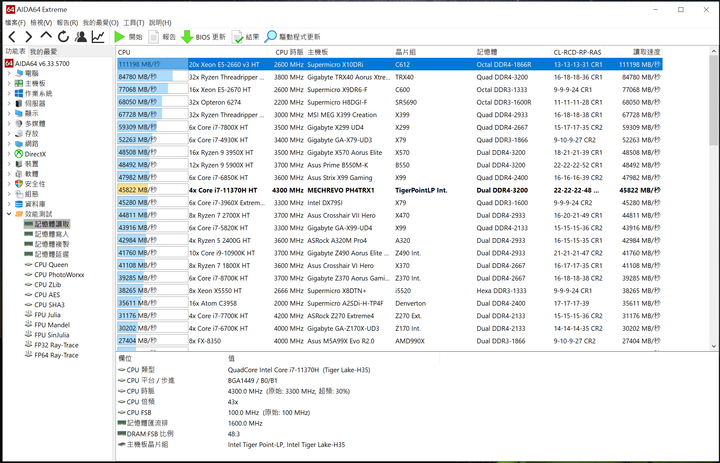The height and width of the screenshot is (463, 720).
Task: Switch to the 功能表 tab
Action: 16,51
